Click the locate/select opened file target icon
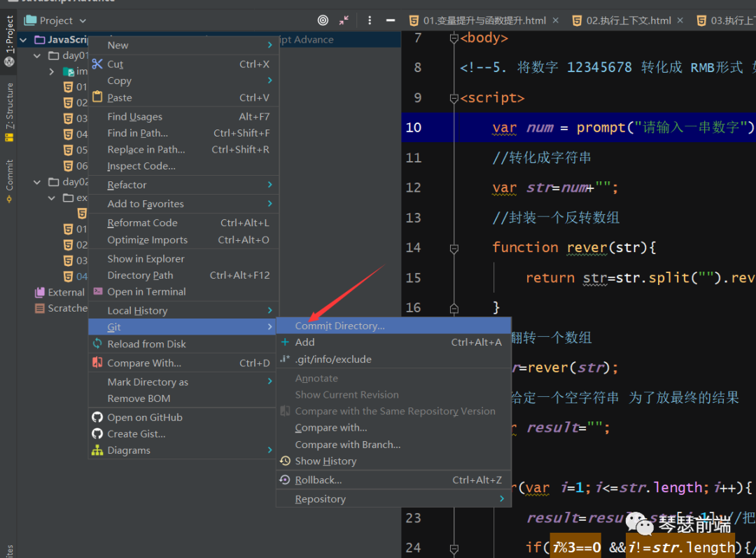This screenshot has height=558, width=756. 323,20
